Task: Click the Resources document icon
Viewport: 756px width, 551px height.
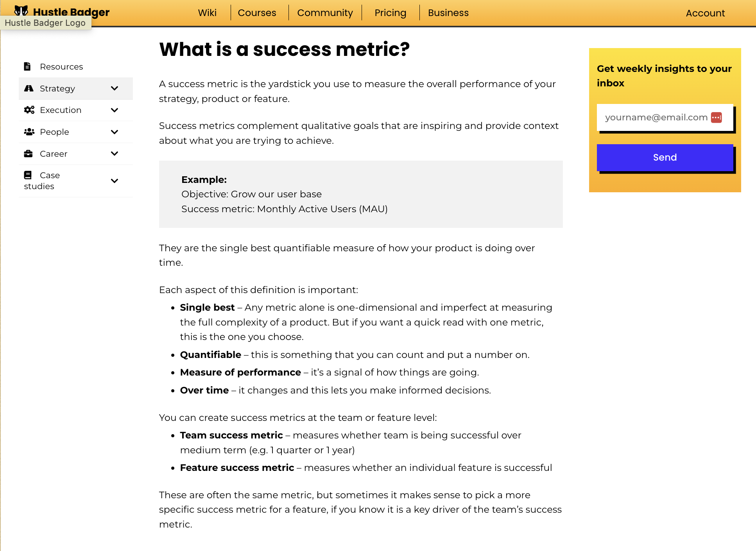Action: click(x=27, y=66)
